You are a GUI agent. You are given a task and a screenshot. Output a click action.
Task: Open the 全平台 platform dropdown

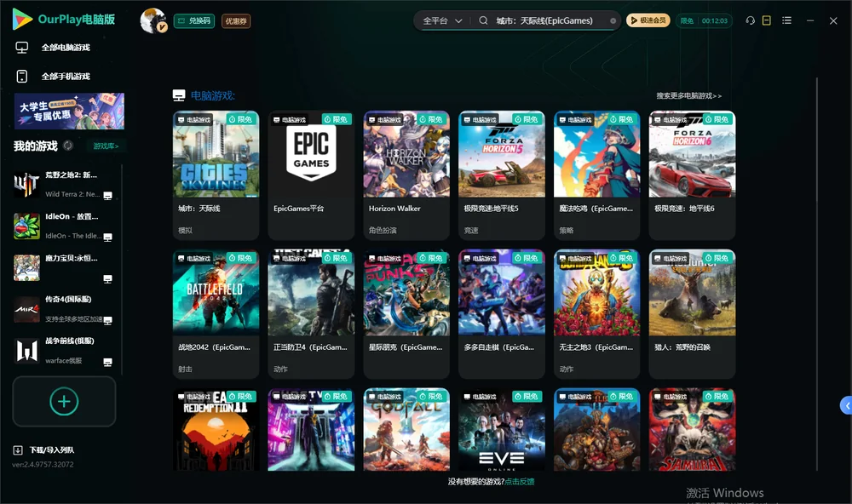[x=442, y=20]
